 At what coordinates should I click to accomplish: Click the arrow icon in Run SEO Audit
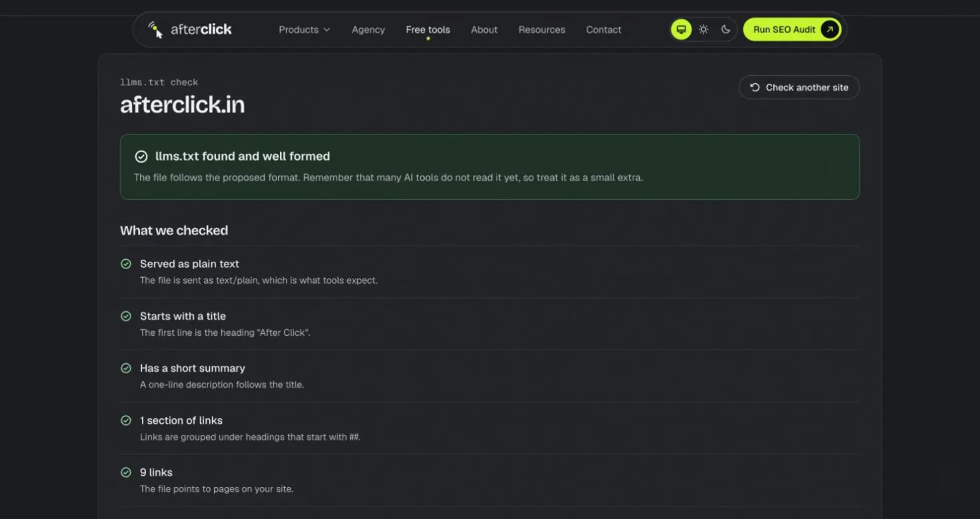pos(830,29)
